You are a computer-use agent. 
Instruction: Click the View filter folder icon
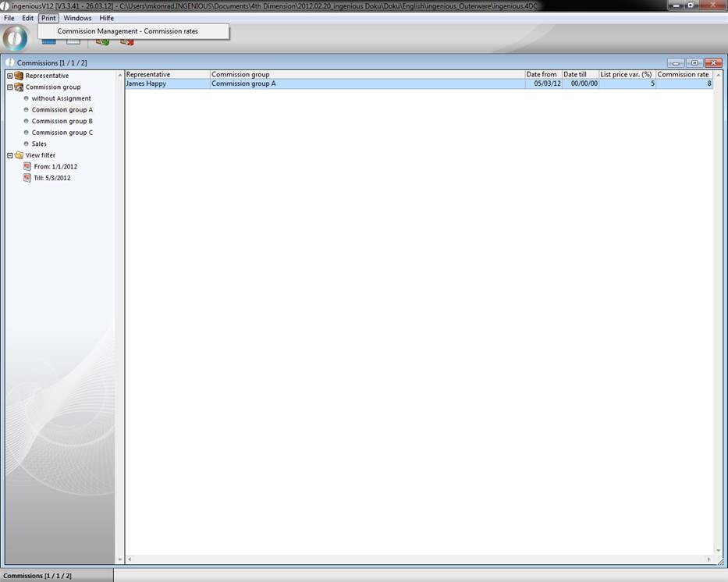click(19, 155)
